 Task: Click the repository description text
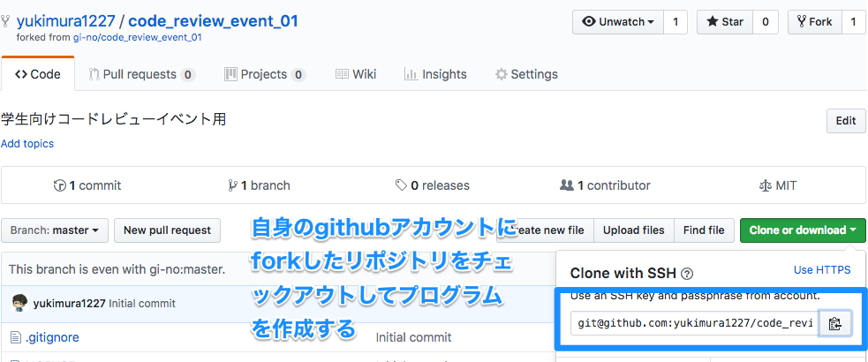click(x=114, y=119)
